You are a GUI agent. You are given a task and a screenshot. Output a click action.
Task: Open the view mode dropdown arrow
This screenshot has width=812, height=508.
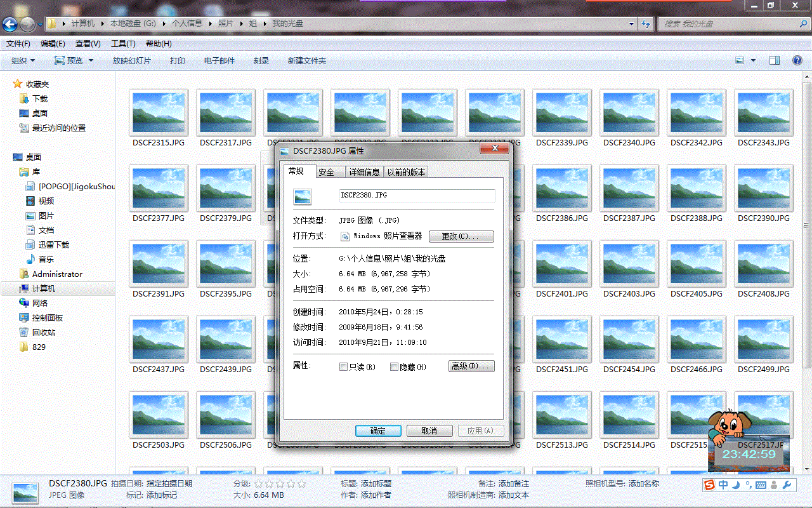(x=753, y=60)
